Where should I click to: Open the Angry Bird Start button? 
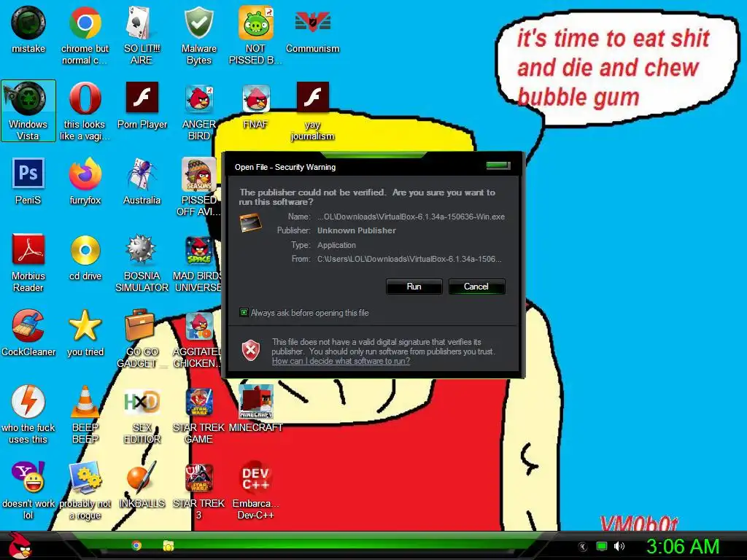(19, 545)
